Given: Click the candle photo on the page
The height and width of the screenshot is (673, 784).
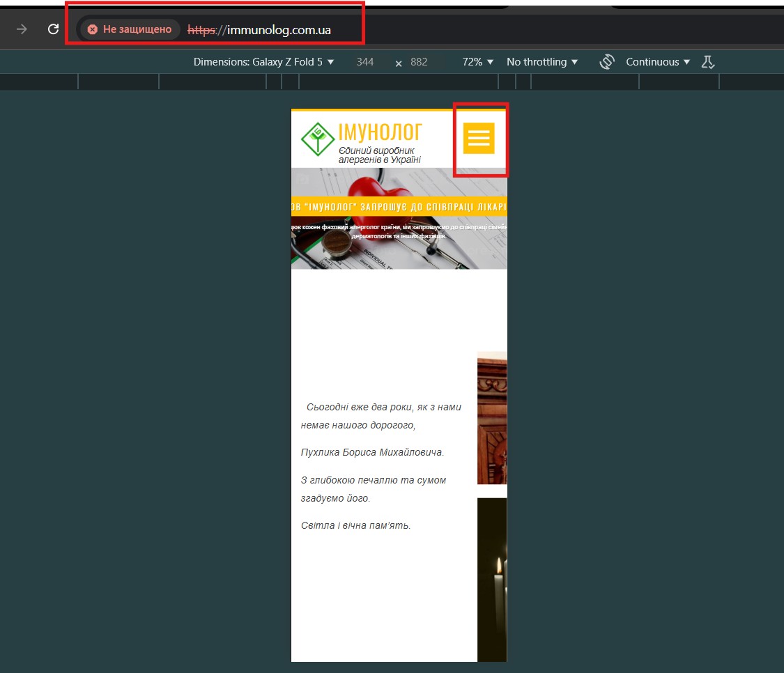Looking at the screenshot, I should point(492,578).
